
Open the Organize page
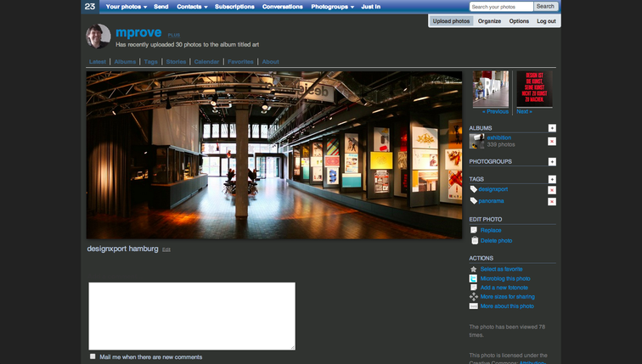489,21
